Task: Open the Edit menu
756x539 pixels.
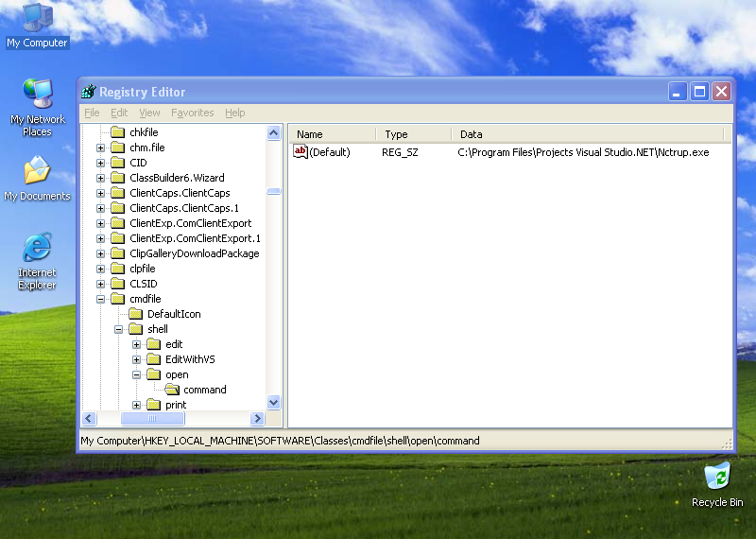Action: 119,113
